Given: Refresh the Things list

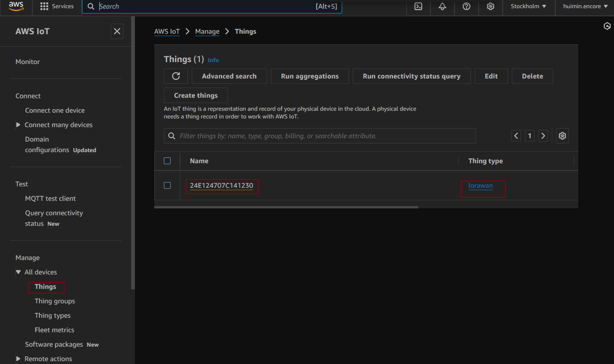Looking at the screenshot, I should (176, 76).
